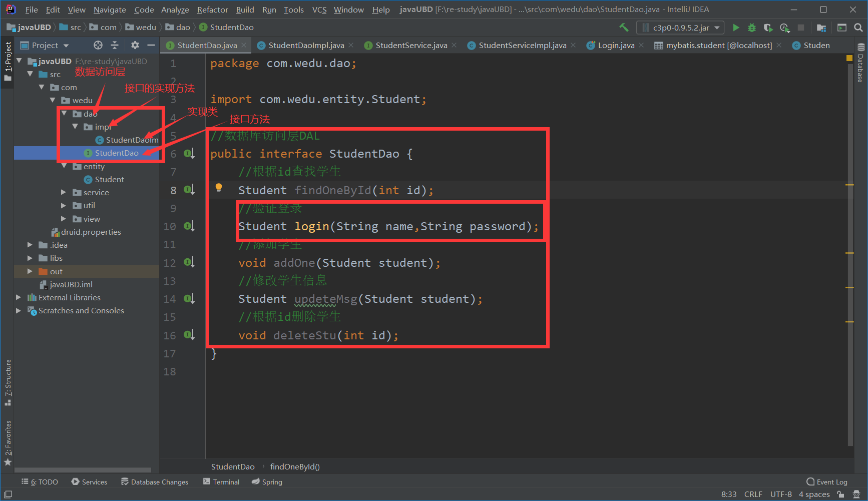The width and height of the screenshot is (868, 501).
Task: Expand the util package arrow
Action: pos(64,205)
